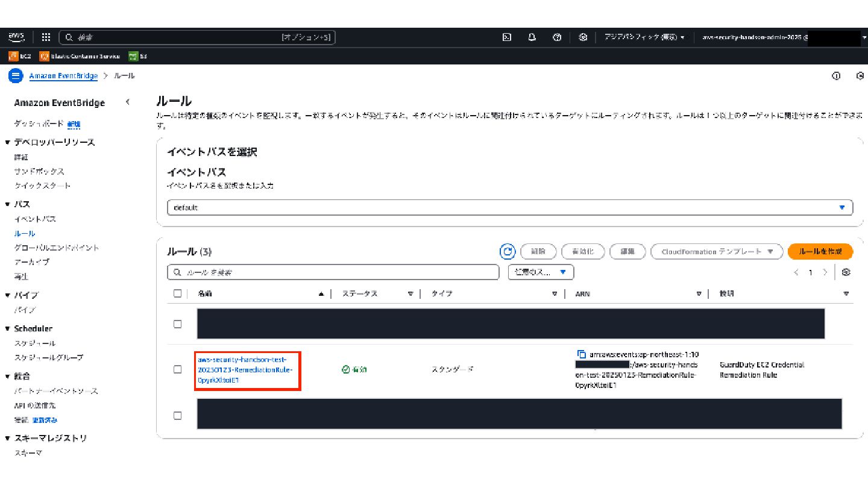Screen dimensions: 868x488
Task: Open the アジアパシフィック region selector
Action: 644,37
